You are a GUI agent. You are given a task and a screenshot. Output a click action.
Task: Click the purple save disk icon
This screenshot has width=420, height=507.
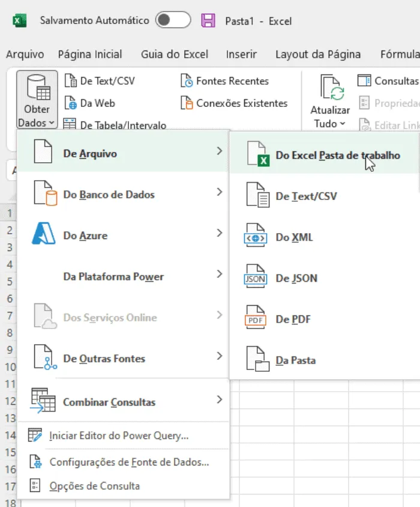pos(208,20)
